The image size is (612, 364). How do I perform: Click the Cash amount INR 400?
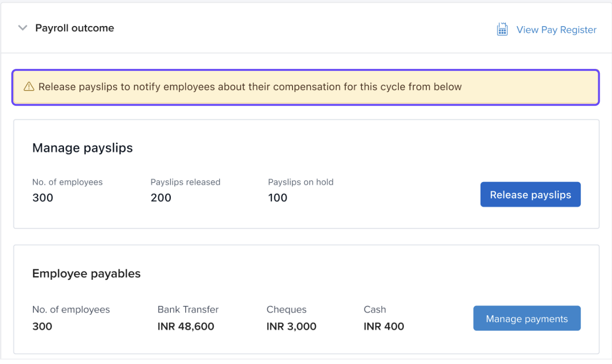(384, 327)
